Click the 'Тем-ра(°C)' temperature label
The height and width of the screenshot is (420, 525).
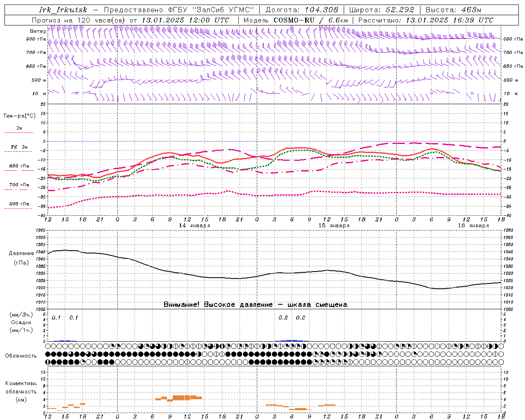click(19, 116)
